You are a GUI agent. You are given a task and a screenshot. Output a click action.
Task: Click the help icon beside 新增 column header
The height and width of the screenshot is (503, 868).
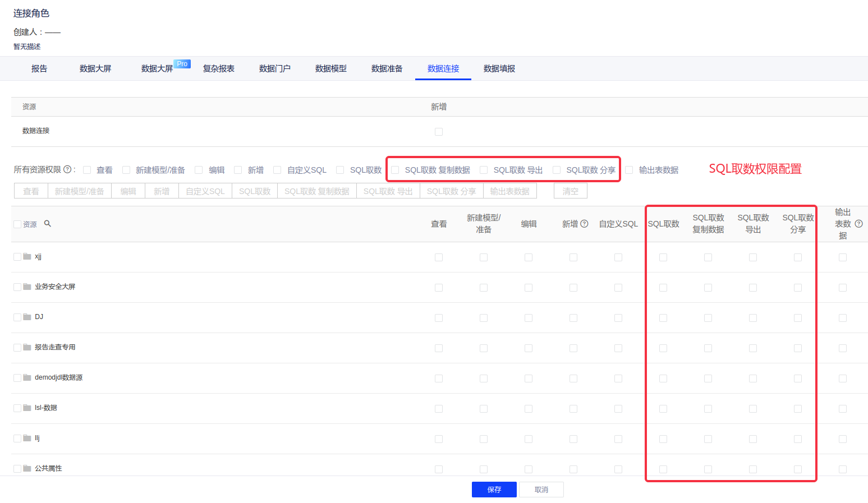point(584,224)
